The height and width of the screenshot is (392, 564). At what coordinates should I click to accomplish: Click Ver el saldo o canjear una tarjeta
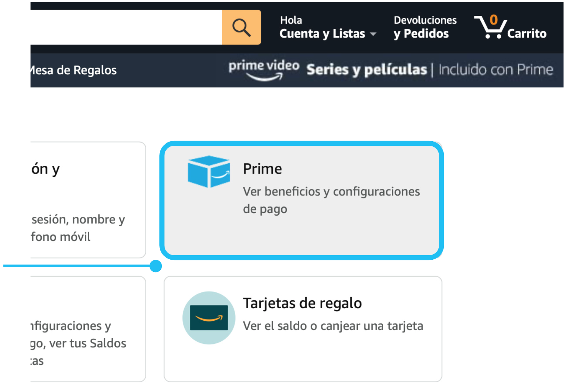click(x=333, y=326)
